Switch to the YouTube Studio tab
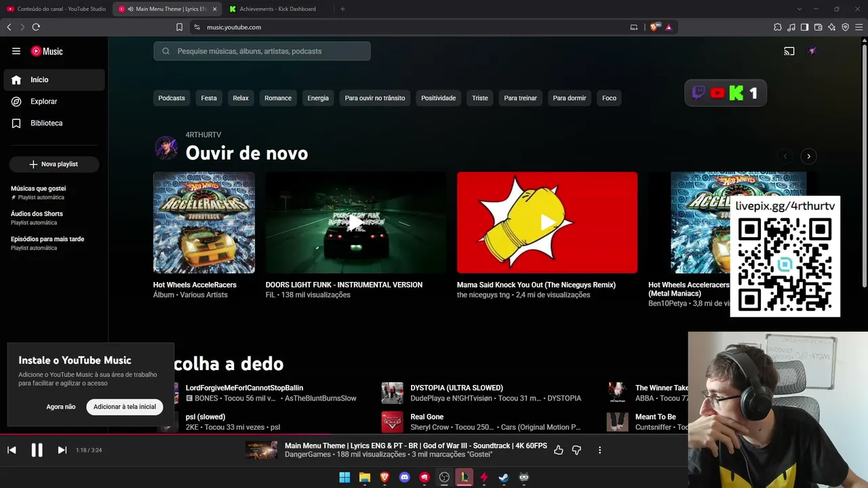 pos(57,9)
